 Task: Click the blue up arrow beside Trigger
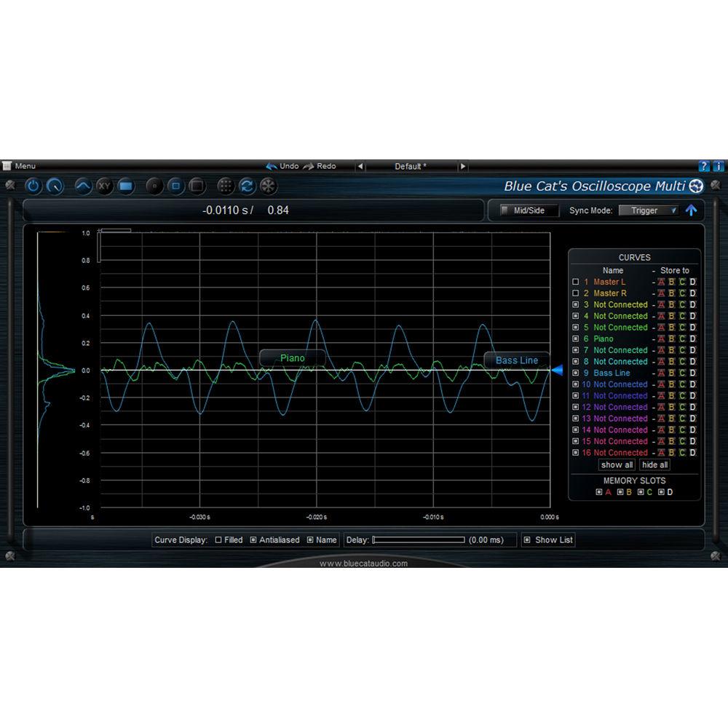(691, 210)
